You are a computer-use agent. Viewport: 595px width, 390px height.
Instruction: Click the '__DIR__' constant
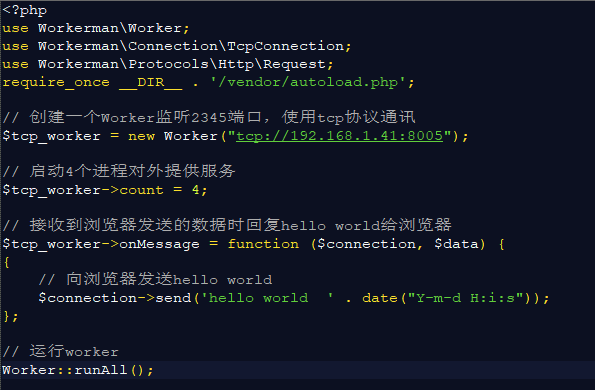click(x=151, y=82)
